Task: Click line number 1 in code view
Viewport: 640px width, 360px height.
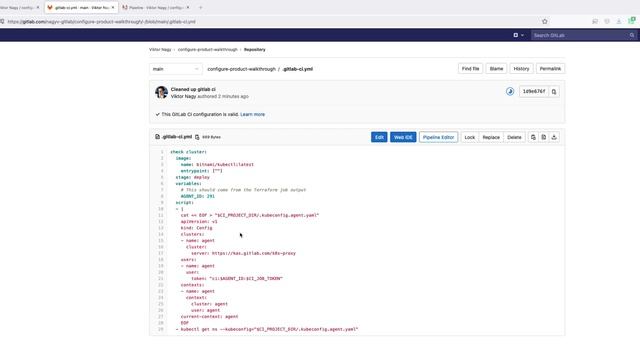Action: click(162, 152)
